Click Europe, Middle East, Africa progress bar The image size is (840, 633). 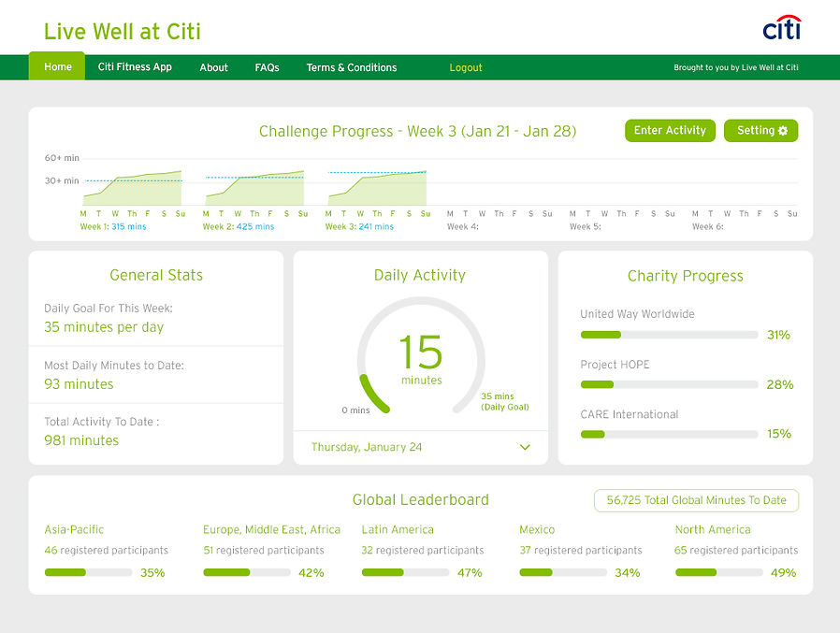click(x=247, y=572)
